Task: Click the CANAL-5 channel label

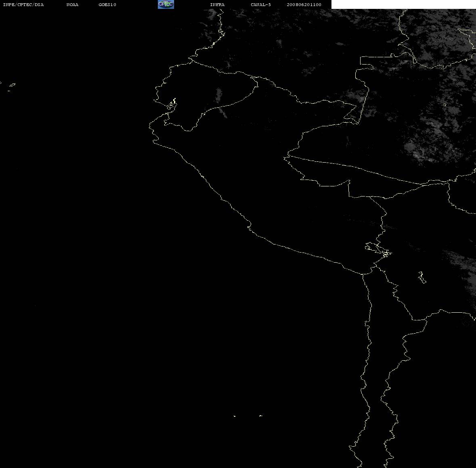Action: [x=261, y=4]
